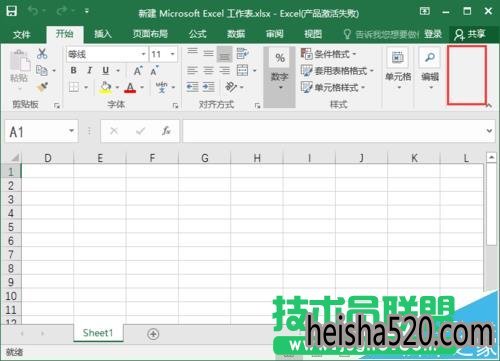Image resolution: width=500 pixels, height=361 pixels.
Task: Align text to middle vertically
Action: [209, 53]
